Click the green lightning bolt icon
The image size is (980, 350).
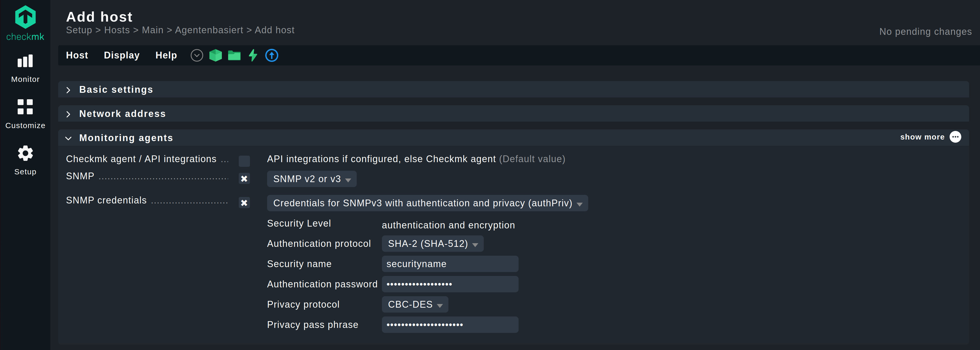(253, 56)
